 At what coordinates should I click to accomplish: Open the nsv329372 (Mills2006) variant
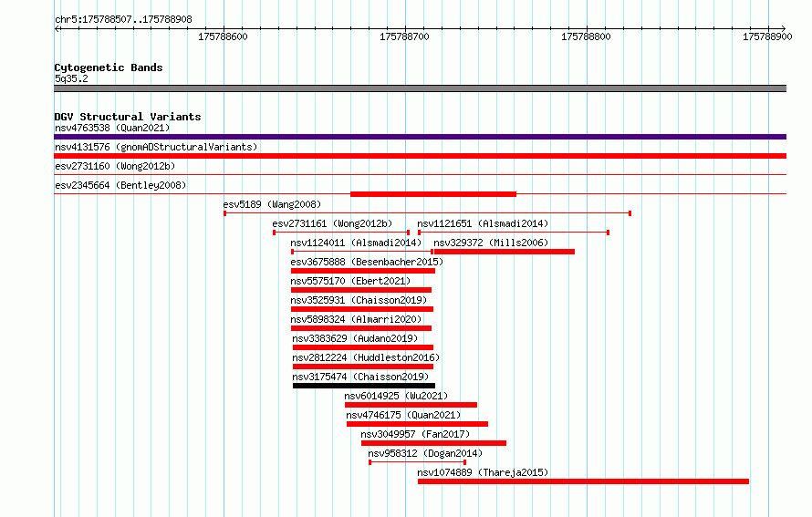[x=491, y=243]
